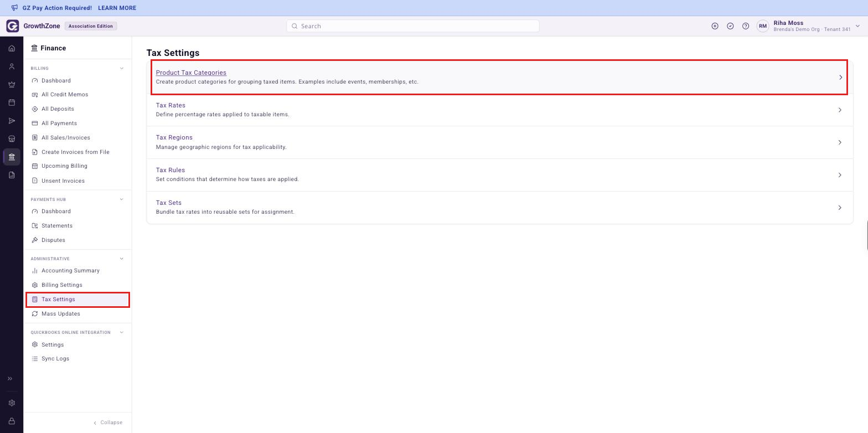Open the storefront icon in left rail

(x=12, y=139)
